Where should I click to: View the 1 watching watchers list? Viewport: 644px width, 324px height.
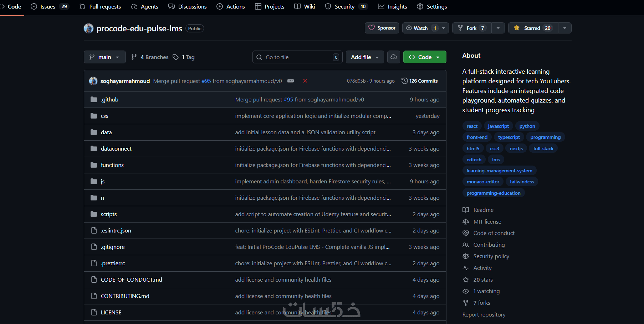tap(481, 291)
